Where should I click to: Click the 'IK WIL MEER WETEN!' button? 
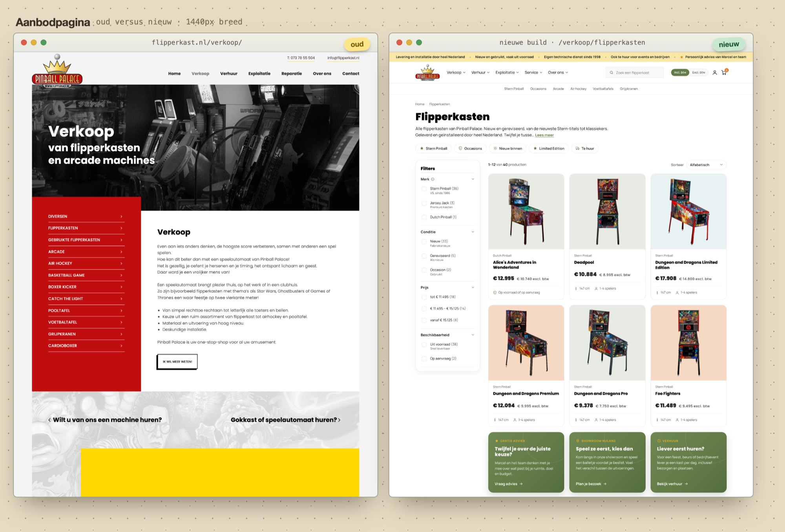coord(177,362)
